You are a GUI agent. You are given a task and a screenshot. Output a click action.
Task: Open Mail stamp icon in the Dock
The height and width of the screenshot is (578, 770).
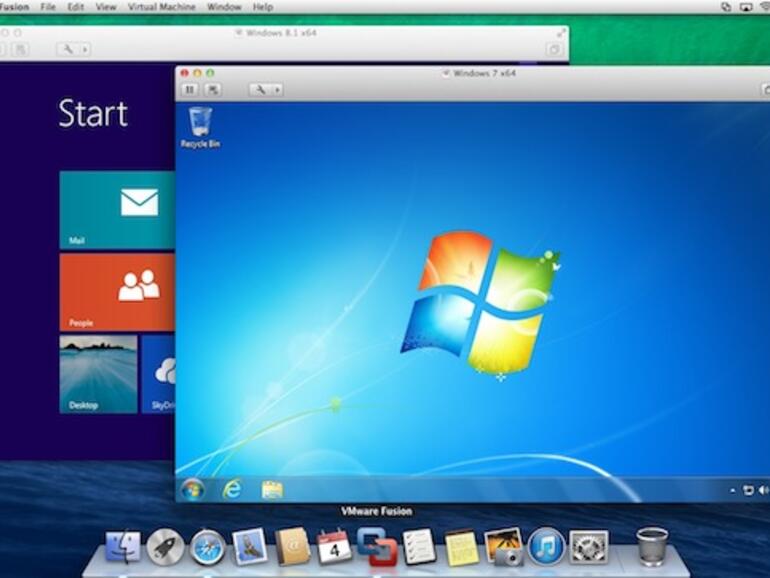[x=249, y=546]
